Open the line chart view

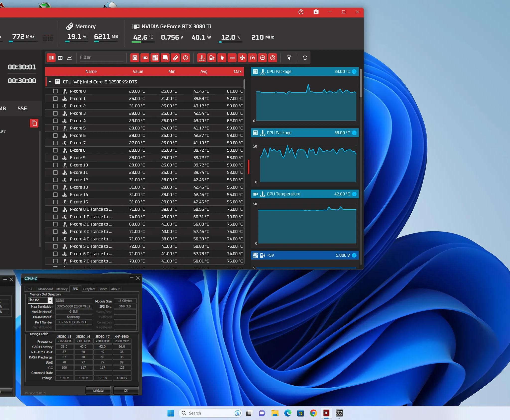click(x=69, y=58)
